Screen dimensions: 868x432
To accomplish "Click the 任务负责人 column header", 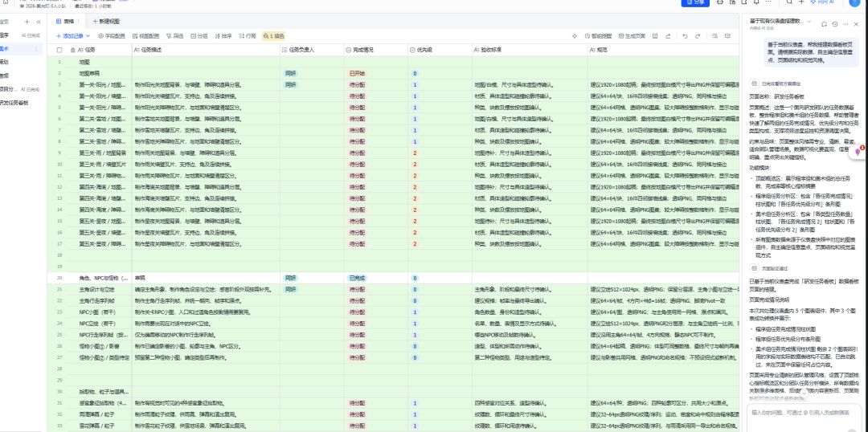I will coord(312,50).
